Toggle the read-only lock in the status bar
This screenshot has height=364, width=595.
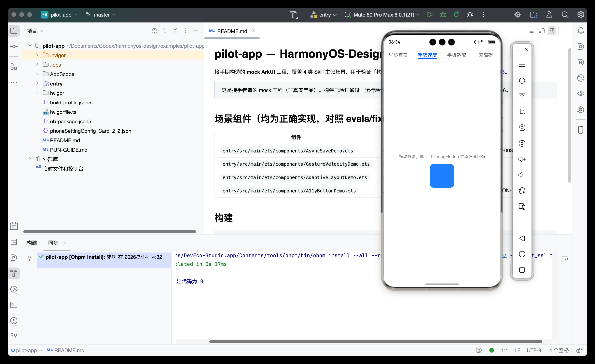pos(579,350)
